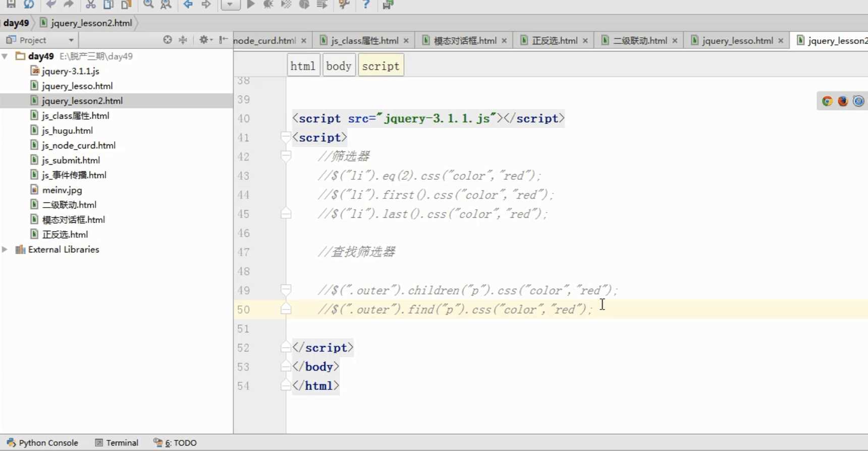Click the Cut scissors icon
868x451 pixels.
pyautogui.click(x=90, y=4)
